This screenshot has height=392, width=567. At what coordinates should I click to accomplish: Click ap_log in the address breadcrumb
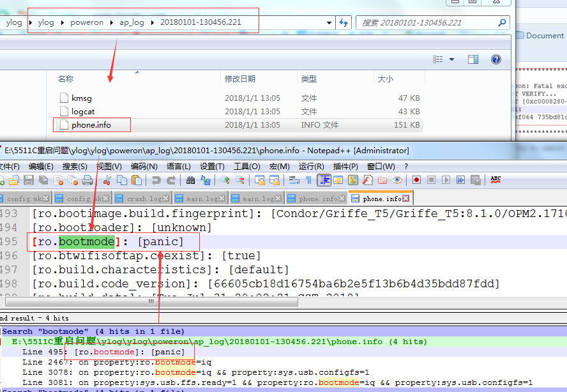[132, 22]
